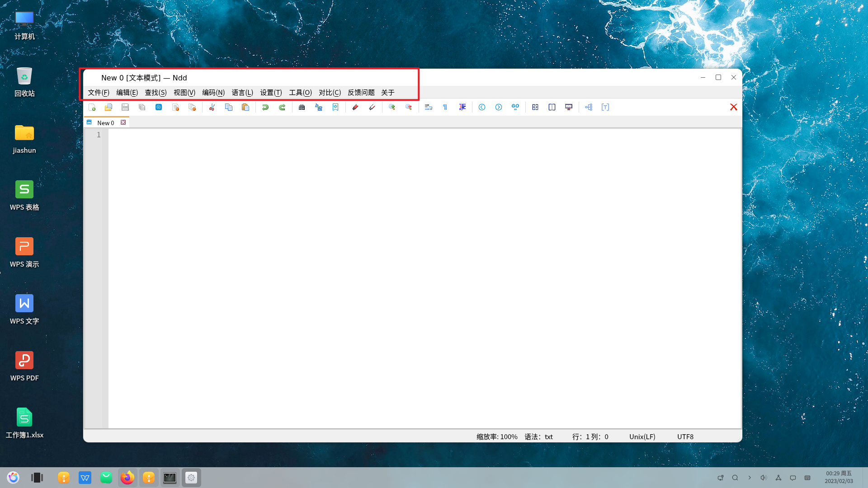Close the New 0 tab
The image size is (868, 488).
coord(123,122)
